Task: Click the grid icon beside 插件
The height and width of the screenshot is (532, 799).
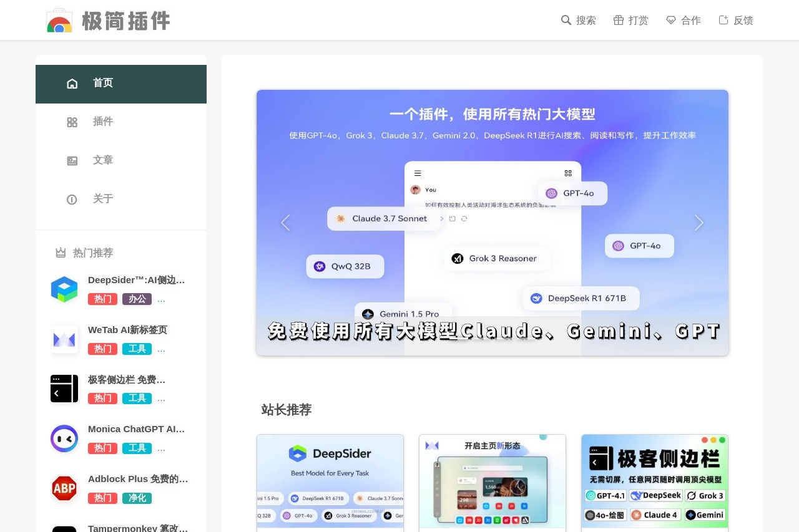Action: [72, 122]
